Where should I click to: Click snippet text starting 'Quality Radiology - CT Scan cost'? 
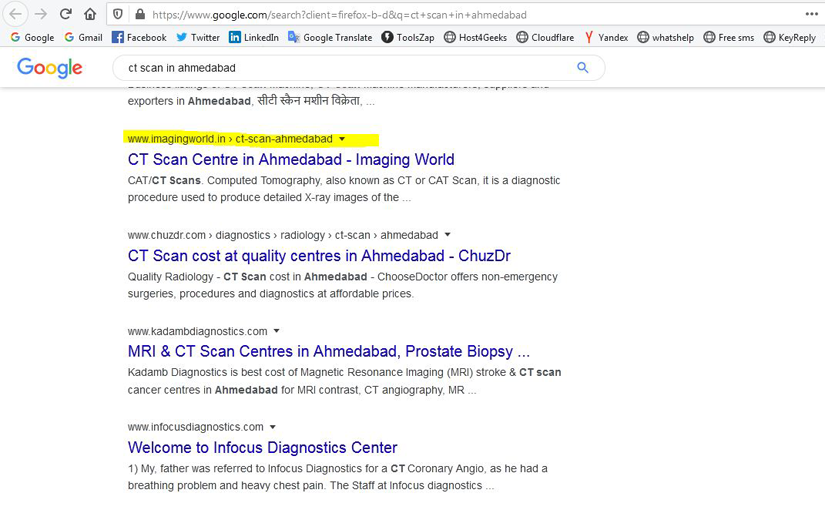(343, 285)
